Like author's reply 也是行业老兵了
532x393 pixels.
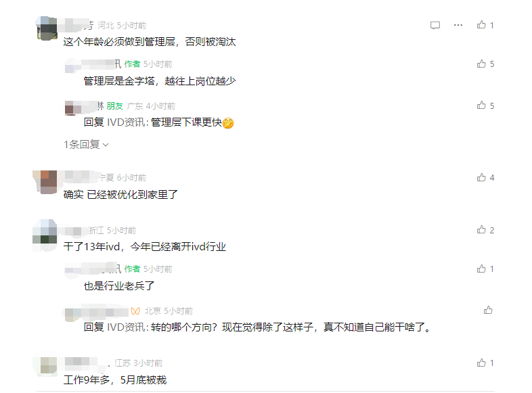[481, 269]
